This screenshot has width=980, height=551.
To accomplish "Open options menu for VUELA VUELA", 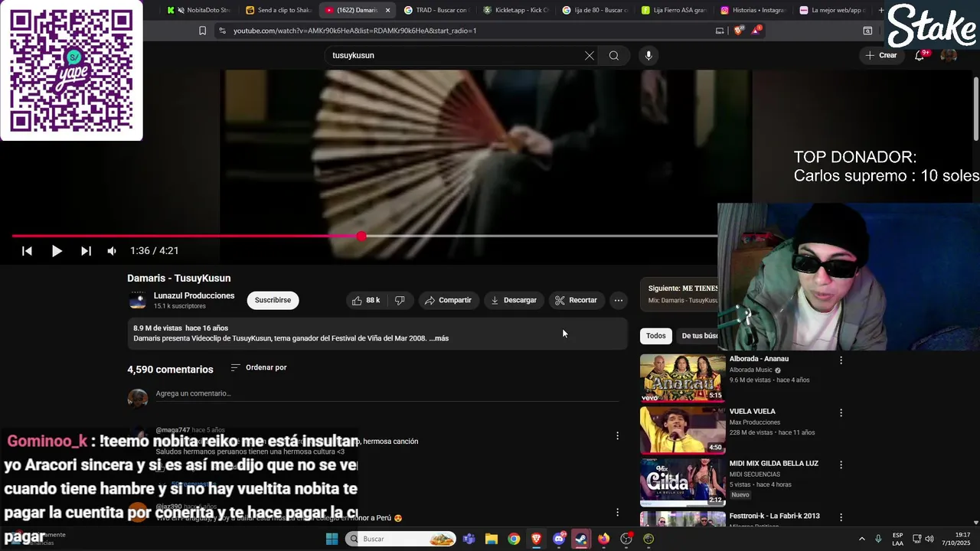I will (841, 412).
